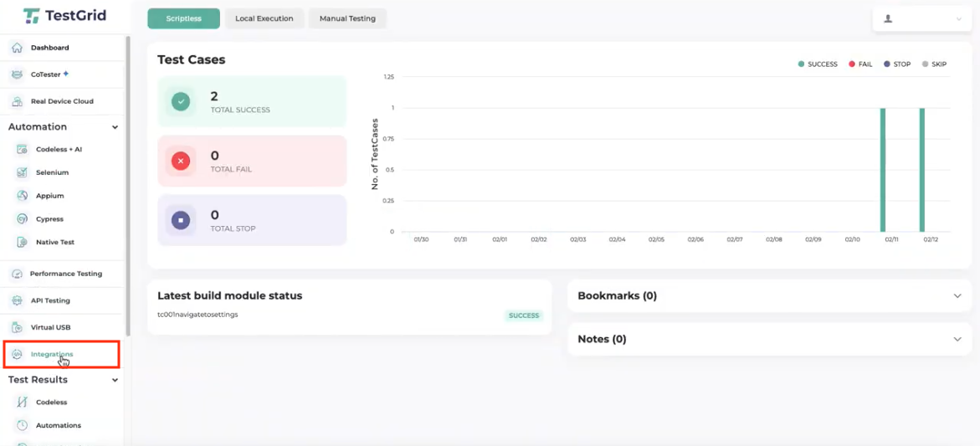980x446 pixels.
Task: Toggle the FAIL legend series
Action: pos(860,64)
